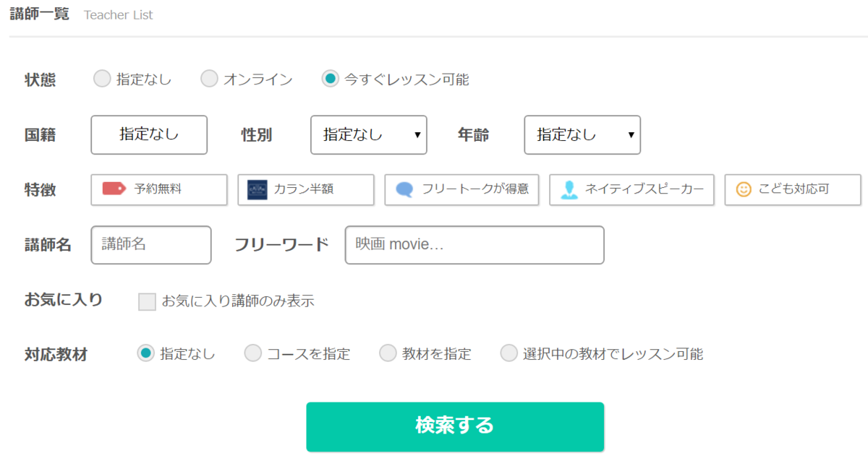The width and height of the screenshot is (868, 461).
Task: Click the カラン半額 Callan logo icon
Action: click(x=257, y=190)
